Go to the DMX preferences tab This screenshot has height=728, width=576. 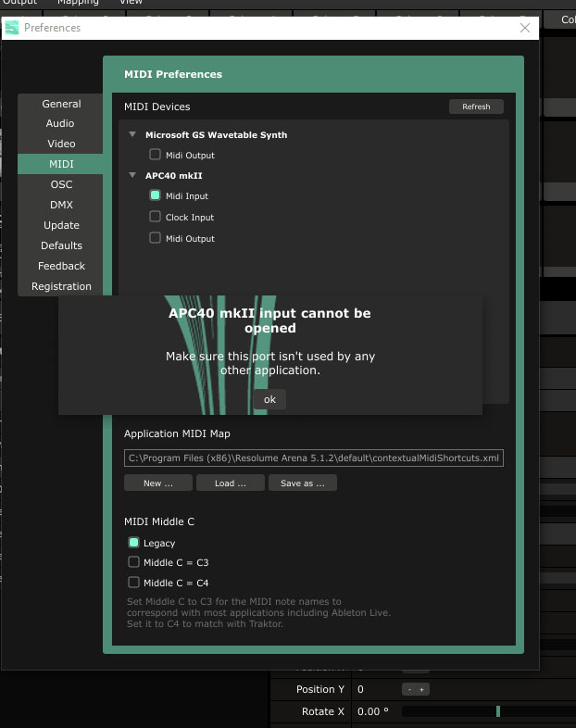pos(61,205)
